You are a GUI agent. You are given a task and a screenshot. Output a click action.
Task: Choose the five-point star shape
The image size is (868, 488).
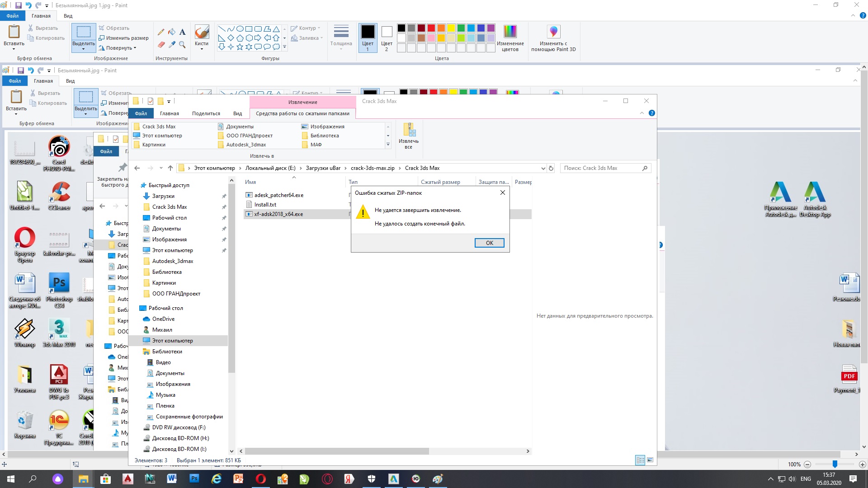[x=240, y=47]
